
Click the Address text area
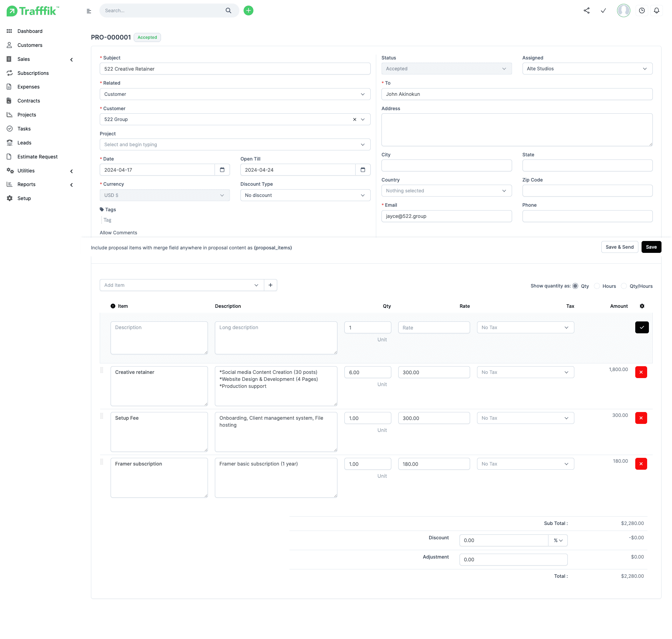517,130
